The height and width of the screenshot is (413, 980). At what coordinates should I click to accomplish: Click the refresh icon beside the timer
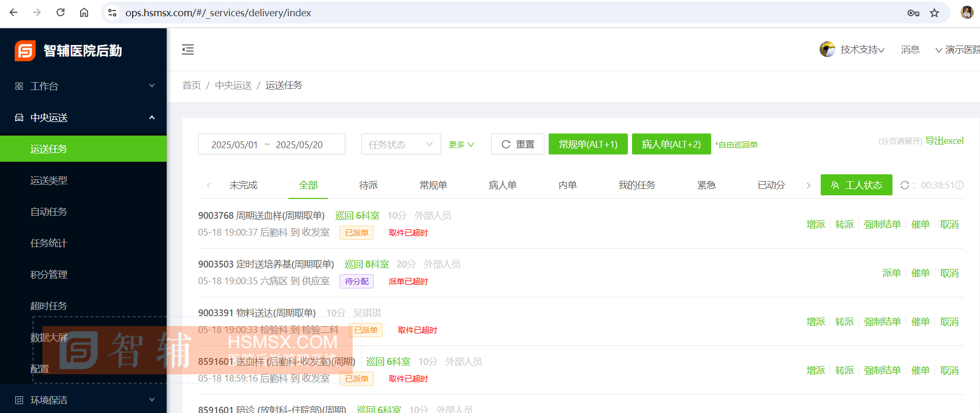(x=905, y=185)
